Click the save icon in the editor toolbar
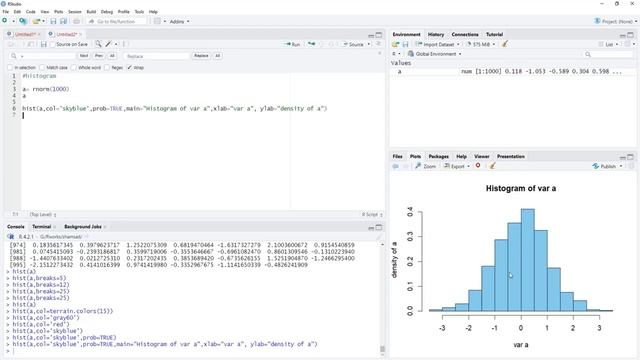Viewport: 640px width, 360px height. (x=44, y=44)
